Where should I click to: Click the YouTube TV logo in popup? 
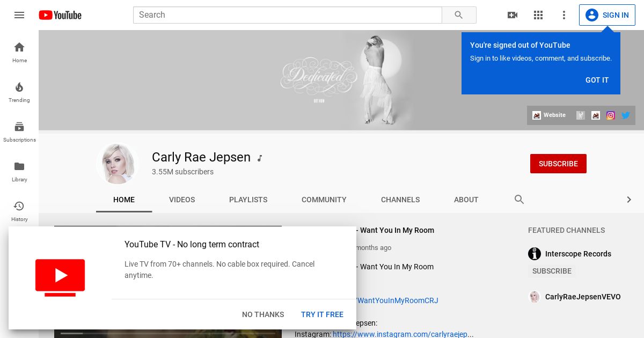pyautogui.click(x=60, y=277)
